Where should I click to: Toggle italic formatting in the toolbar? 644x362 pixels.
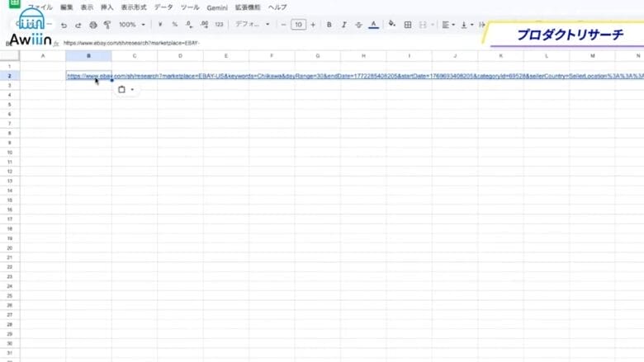click(343, 25)
